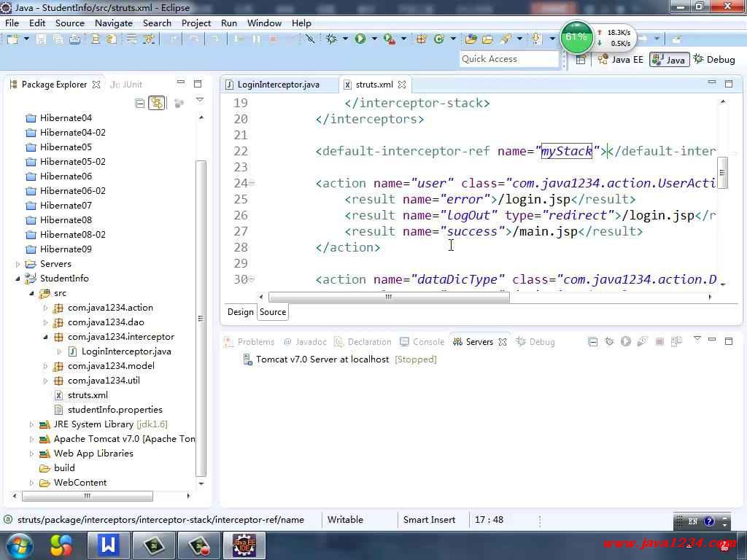Switch to the Design tab

click(x=240, y=312)
